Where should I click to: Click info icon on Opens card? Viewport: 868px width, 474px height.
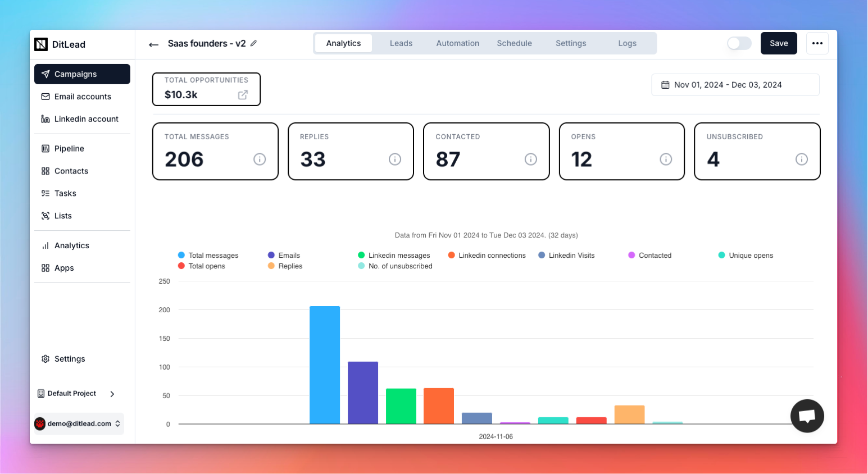pos(666,159)
